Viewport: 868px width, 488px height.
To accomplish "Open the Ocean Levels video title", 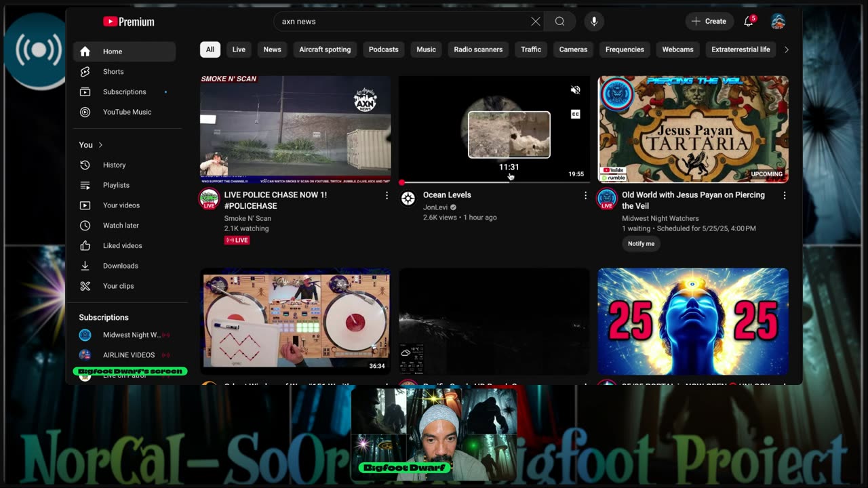I will (447, 195).
